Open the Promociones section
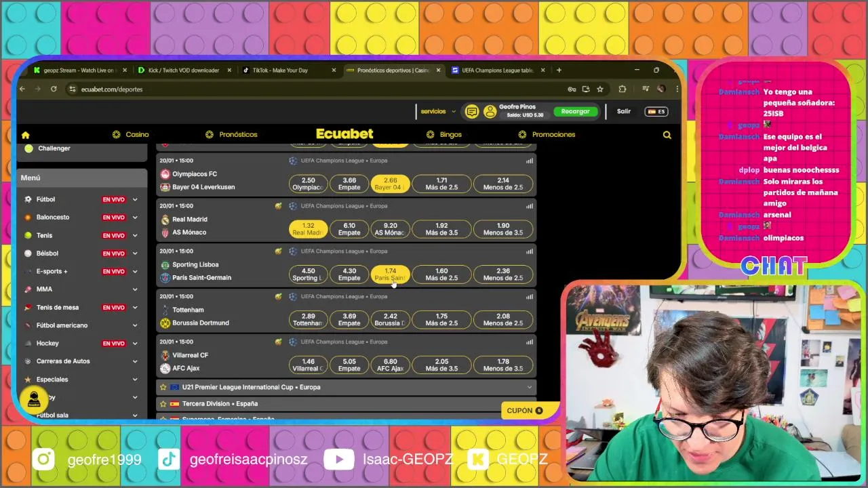 547,135
